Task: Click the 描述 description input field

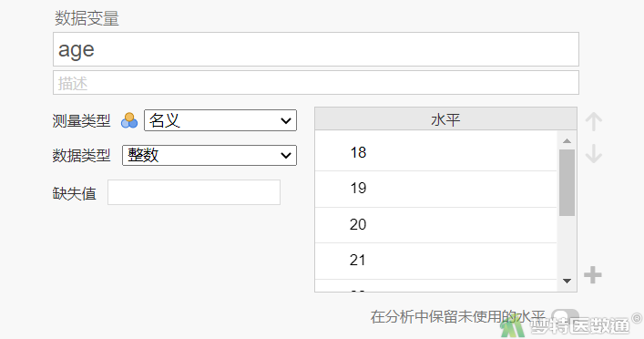Action: pos(316,83)
